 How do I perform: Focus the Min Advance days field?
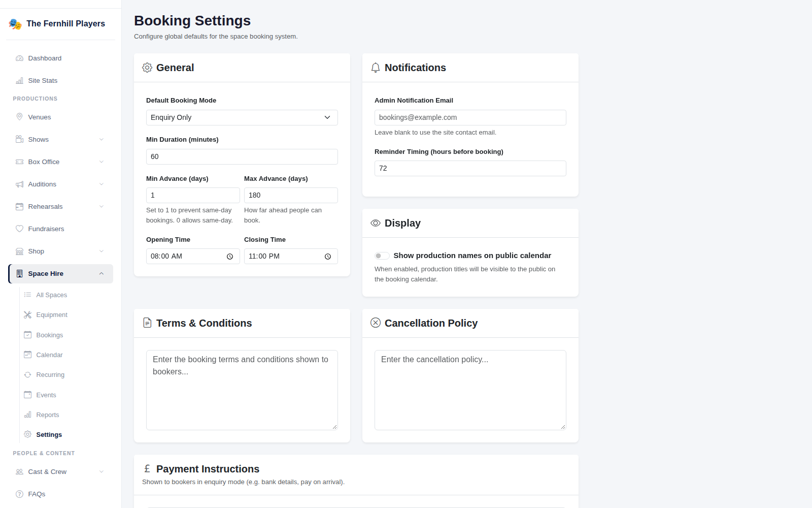(x=193, y=195)
